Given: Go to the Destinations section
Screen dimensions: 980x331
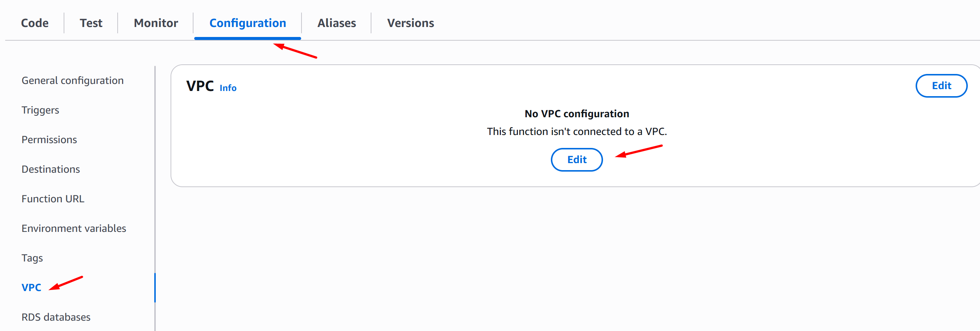Looking at the screenshot, I should point(51,169).
